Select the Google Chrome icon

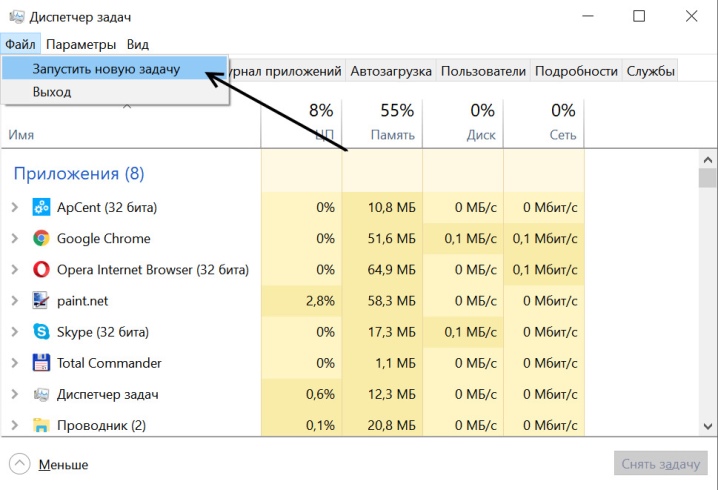pos(41,239)
